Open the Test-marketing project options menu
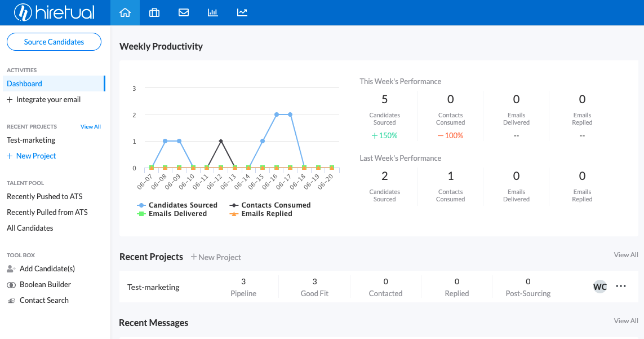Screen dimensions: 644x339 [x=621, y=286]
